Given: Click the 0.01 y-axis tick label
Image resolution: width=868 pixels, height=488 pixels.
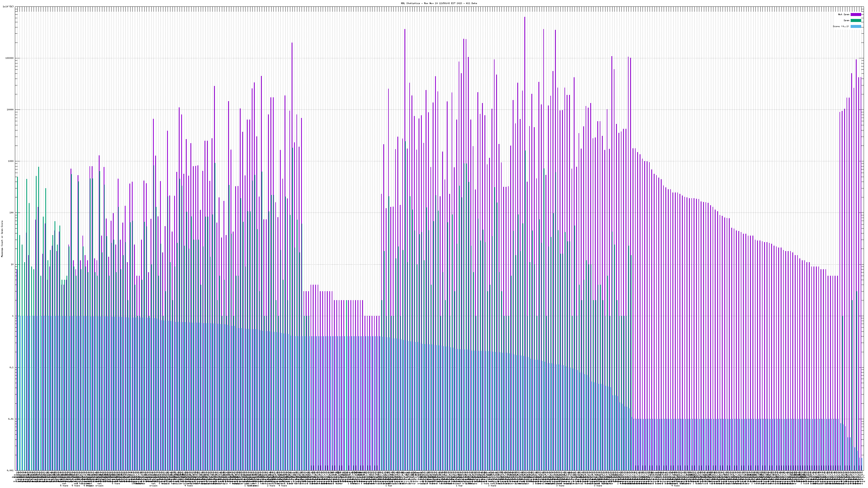Looking at the screenshot, I should pyautogui.click(x=11, y=419).
